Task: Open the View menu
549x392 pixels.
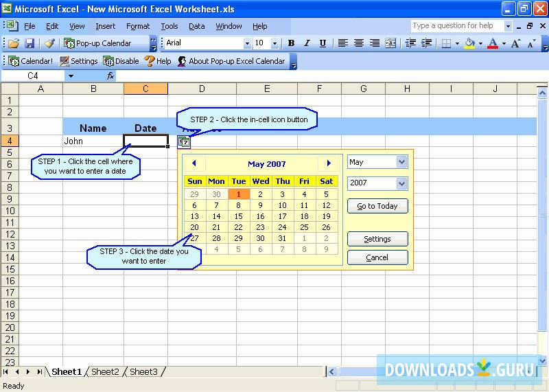Action: [77, 26]
